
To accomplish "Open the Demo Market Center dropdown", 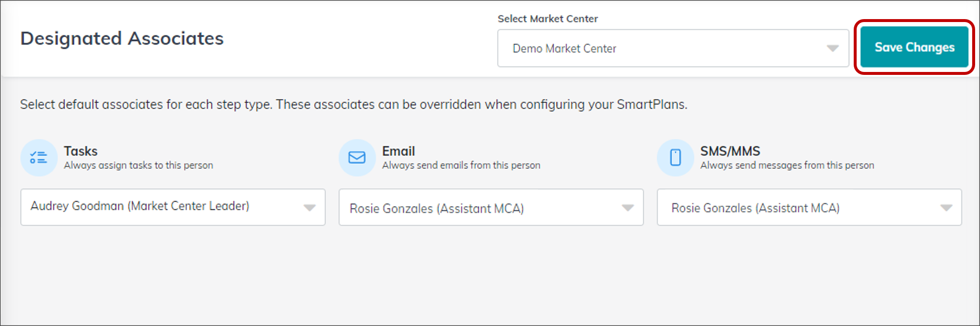I will [x=673, y=48].
